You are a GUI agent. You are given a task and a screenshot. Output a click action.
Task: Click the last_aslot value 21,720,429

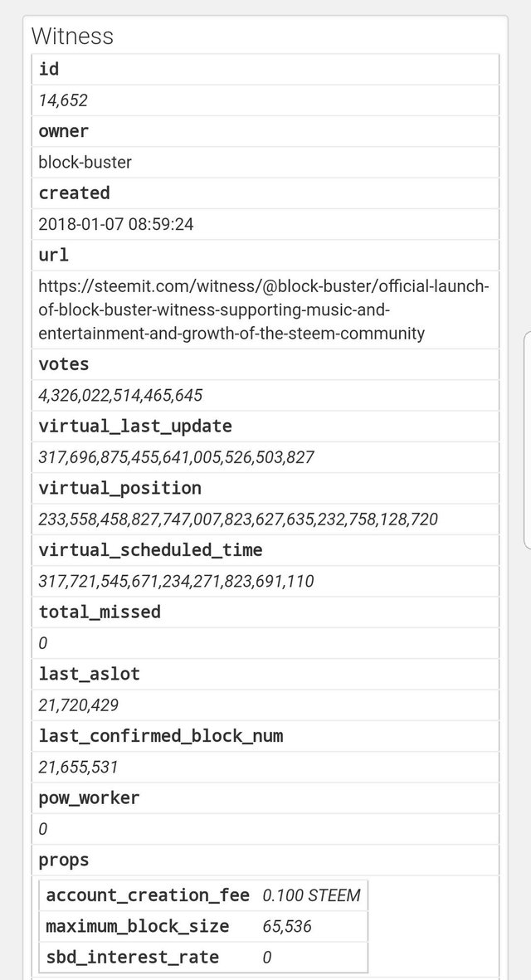click(x=78, y=705)
